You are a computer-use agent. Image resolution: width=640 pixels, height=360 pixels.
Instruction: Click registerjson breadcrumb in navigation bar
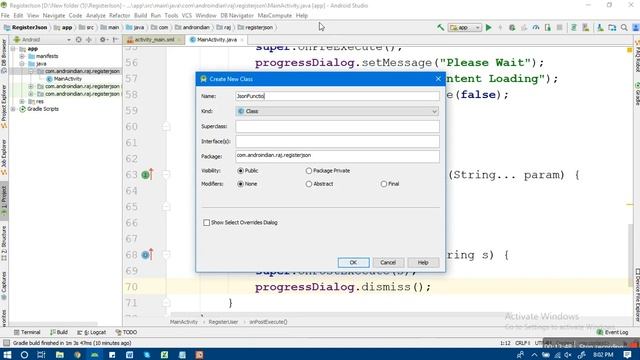256,27
